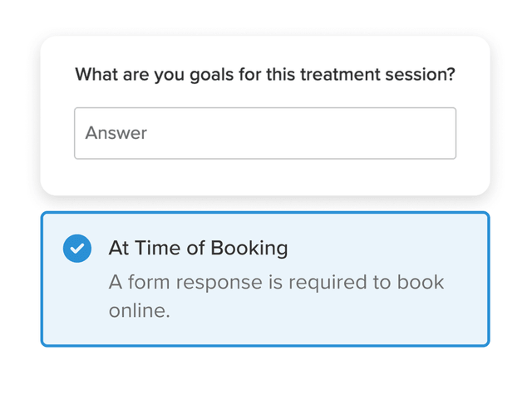Viewport: 532px width, 395px height.
Task: Click the Answer text input field
Action: coord(264,133)
